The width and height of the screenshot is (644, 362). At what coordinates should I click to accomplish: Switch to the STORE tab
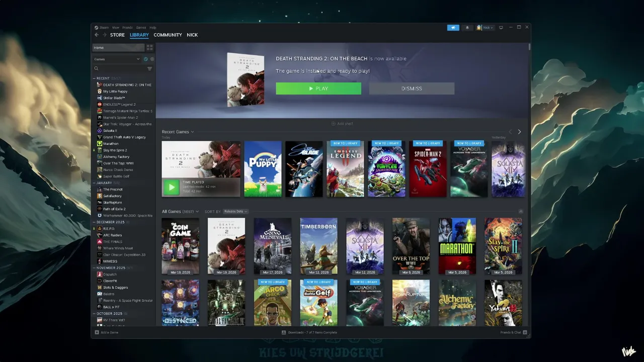pos(117,35)
